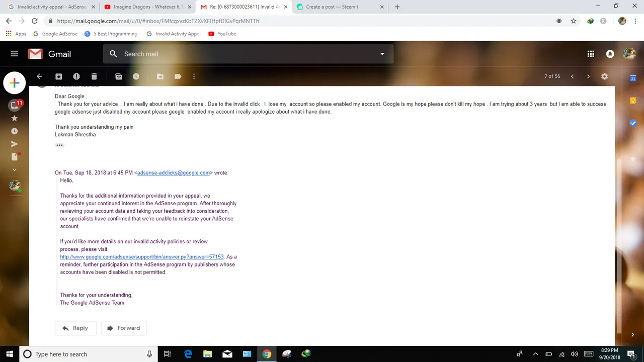This screenshot has width=644, height=362.
Task: Archive this conversation
Action: coord(58,76)
